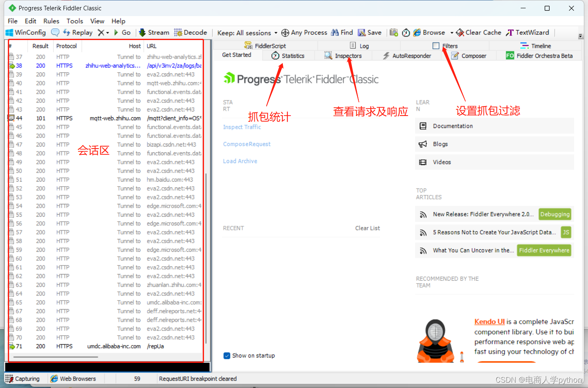Click the Debugging tag button
This screenshot has height=388, width=588.
click(x=555, y=214)
